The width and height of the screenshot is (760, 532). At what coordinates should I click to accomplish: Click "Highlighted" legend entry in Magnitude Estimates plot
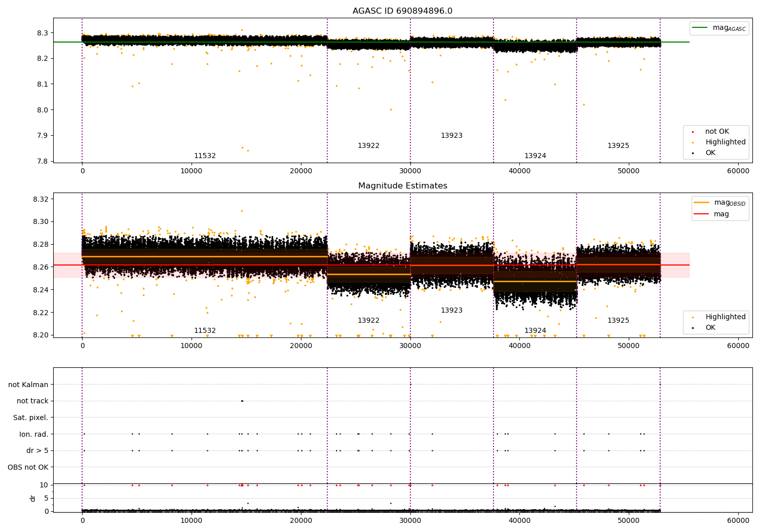pyautogui.click(x=719, y=317)
